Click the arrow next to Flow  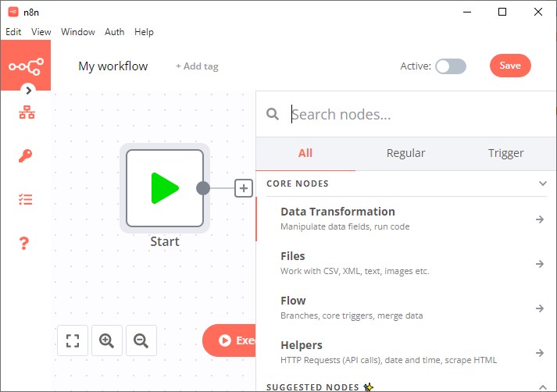(540, 308)
